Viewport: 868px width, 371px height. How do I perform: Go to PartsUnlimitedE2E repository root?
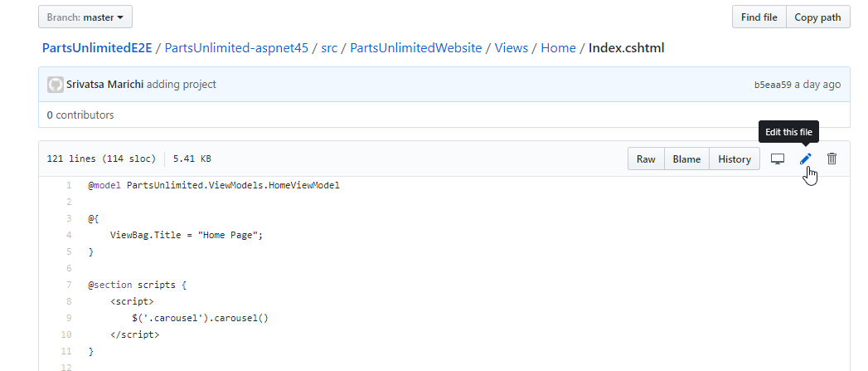coord(97,48)
